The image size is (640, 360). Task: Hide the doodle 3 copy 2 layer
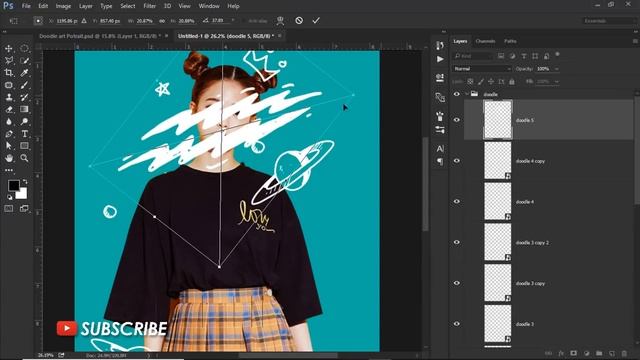click(x=456, y=242)
